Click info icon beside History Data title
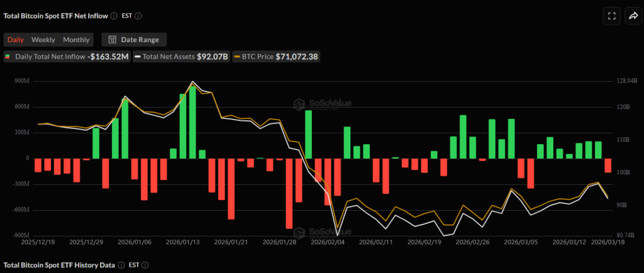 118,266
